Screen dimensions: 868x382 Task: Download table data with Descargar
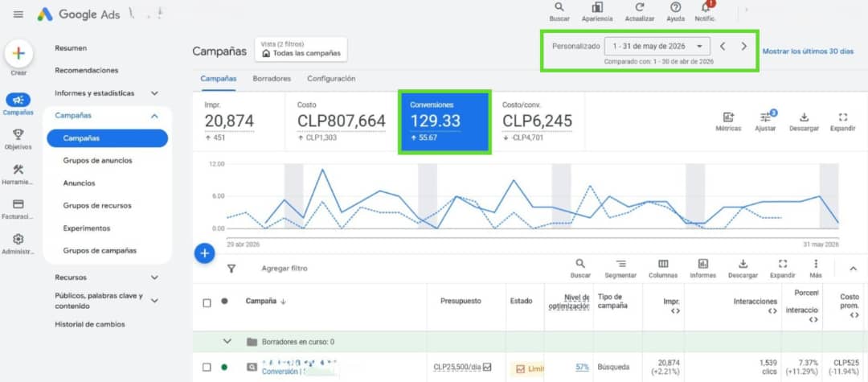743,269
